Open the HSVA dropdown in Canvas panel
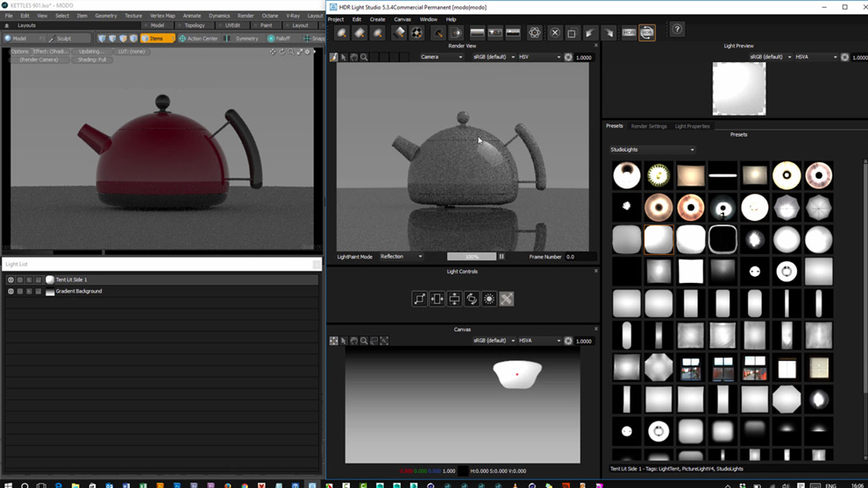868x488 pixels. (540, 341)
